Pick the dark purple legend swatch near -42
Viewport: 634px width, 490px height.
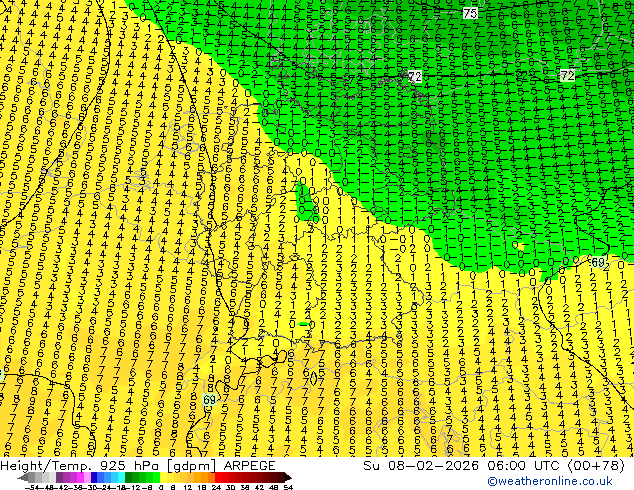pos(59,477)
